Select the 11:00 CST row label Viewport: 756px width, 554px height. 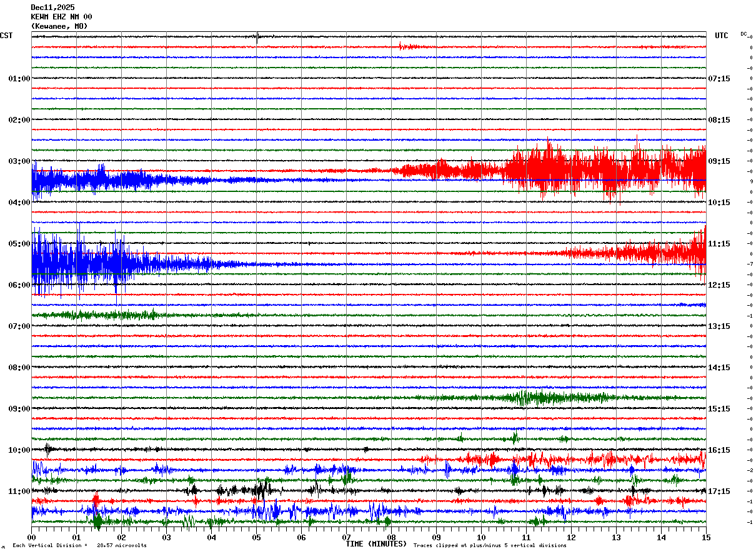(19, 491)
